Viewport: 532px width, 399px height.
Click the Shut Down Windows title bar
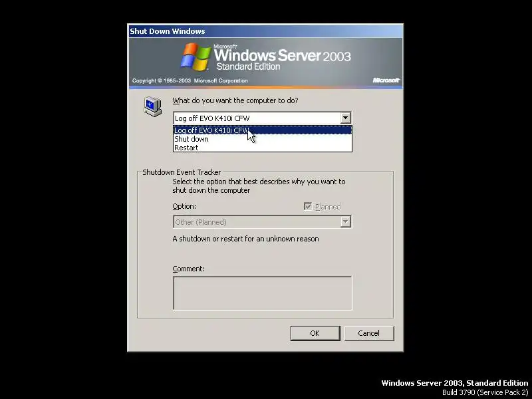tap(265, 31)
